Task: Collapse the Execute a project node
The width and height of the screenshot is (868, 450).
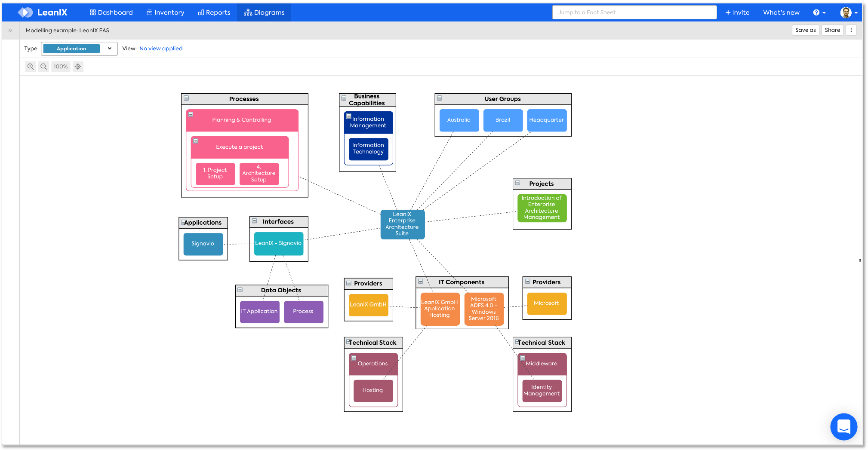Action: click(196, 141)
